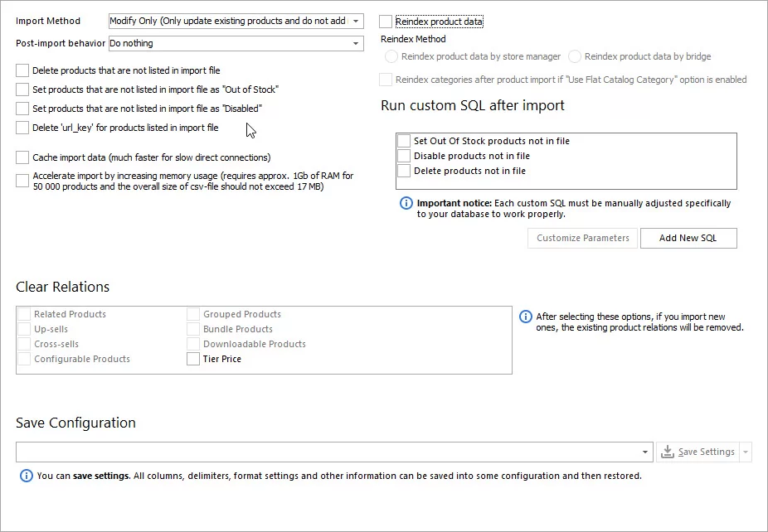
Task: Check Delete products not in file SQL
Action: coord(404,171)
